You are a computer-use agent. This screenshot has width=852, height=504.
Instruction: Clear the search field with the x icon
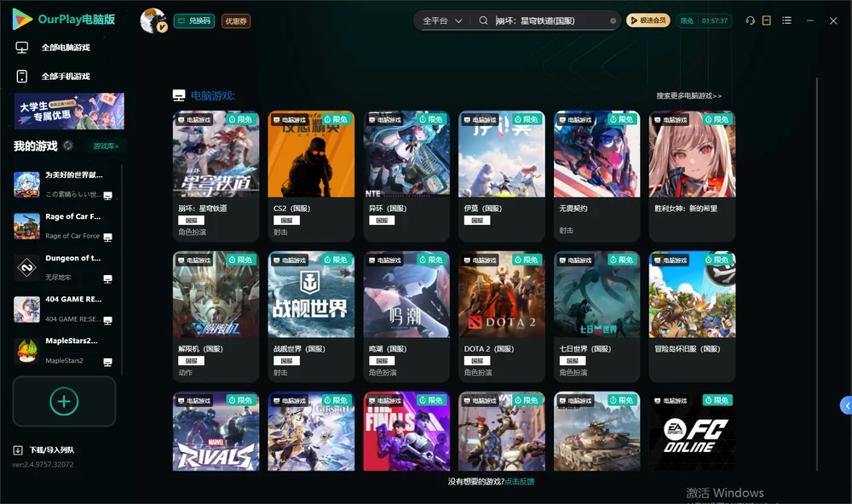(x=613, y=20)
